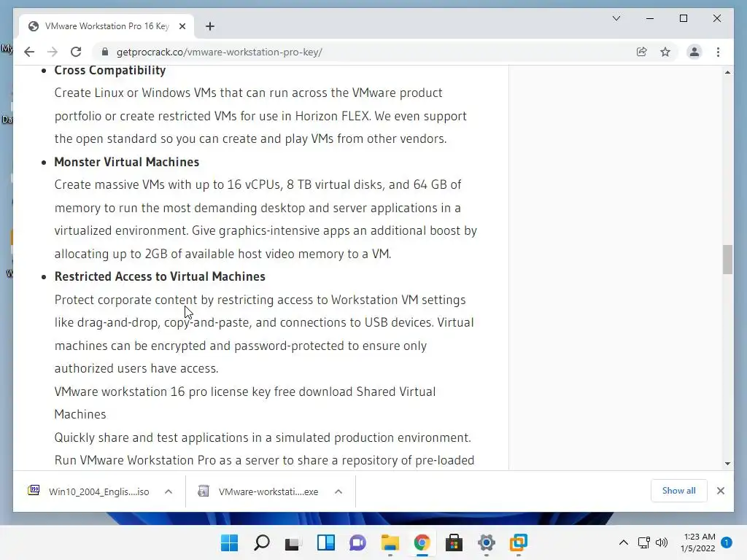Open the notification badge in tray

[x=727, y=542]
